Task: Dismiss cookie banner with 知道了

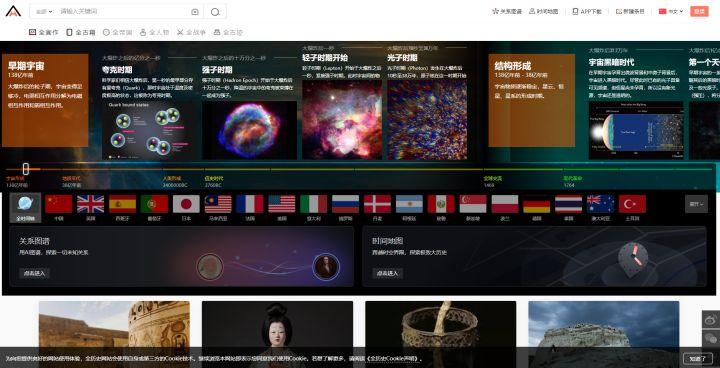Action: pyautogui.click(x=698, y=358)
